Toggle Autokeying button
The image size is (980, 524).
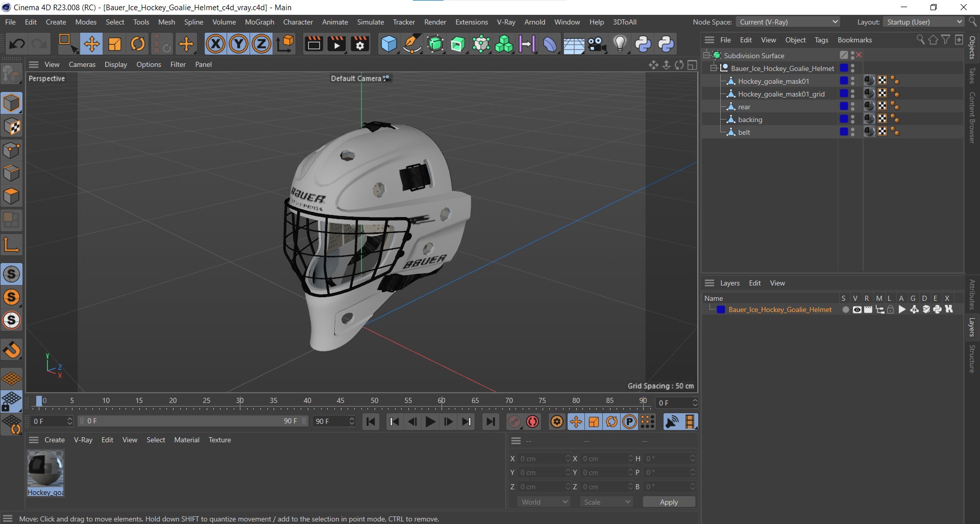pos(533,422)
